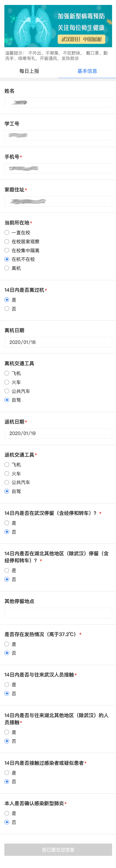The width and height of the screenshot is (116, 868).
Task: Select 离杭 as current location
Action: 7,268
